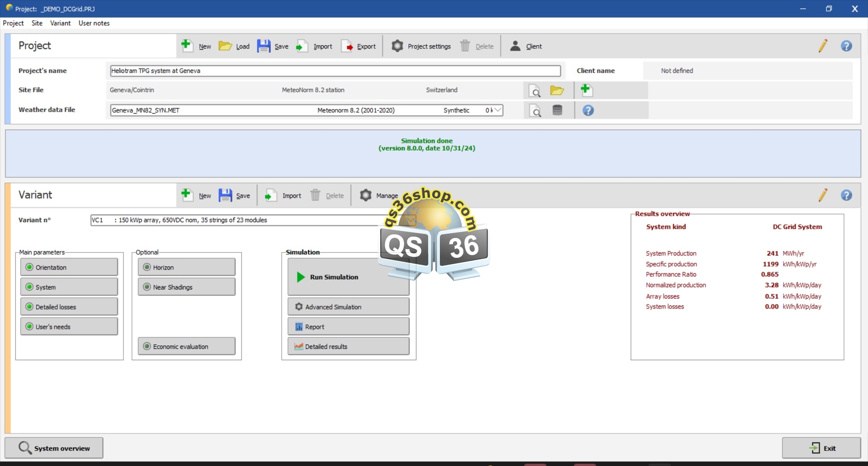Add a new site with the green plus
Viewport: 868px width, 466px height.
(x=586, y=90)
